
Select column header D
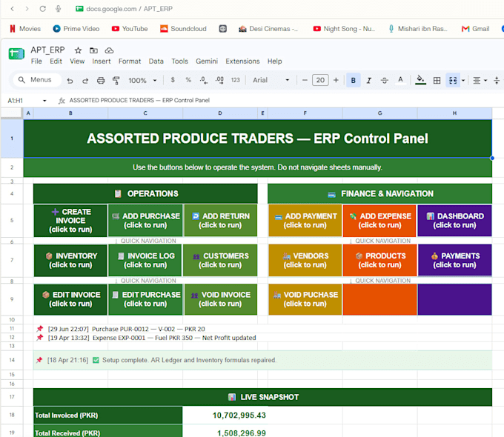click(220, 113)
